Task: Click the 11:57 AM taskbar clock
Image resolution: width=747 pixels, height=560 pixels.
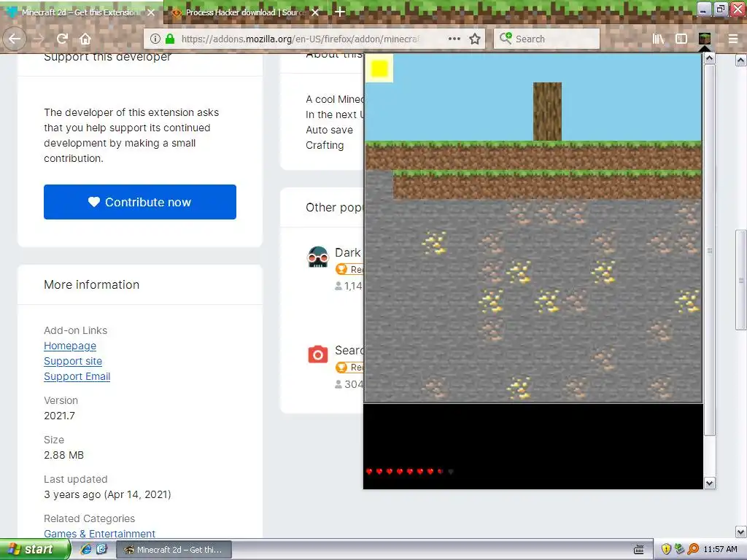Action: [720, 550]
